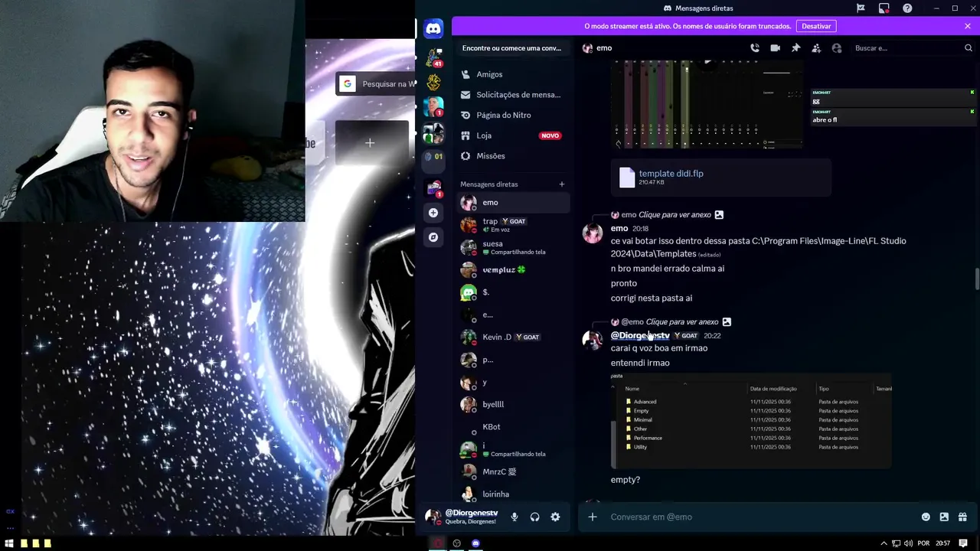Open the golden emblem server icon
This screenshot has height=551, width=980.
pyautogui.click(x=433, y=82)
